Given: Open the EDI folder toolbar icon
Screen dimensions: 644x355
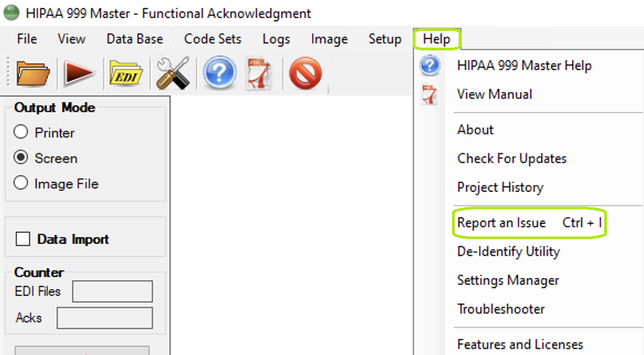Looking at the screenshot, I should [126, 74].
